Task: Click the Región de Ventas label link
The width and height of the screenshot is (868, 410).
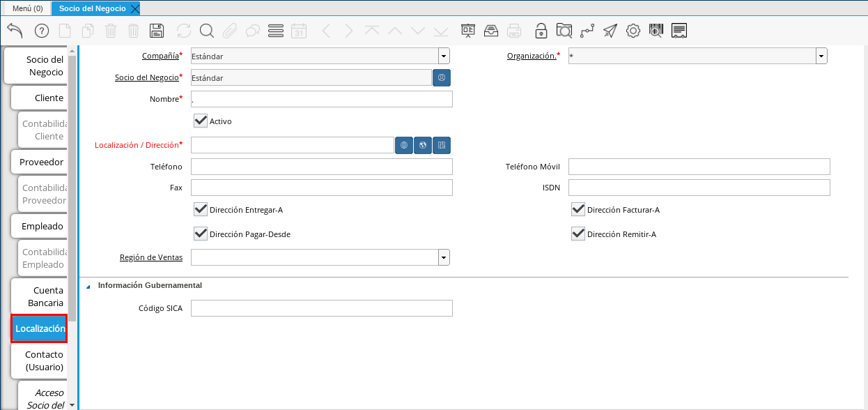Action: point(151,258)
